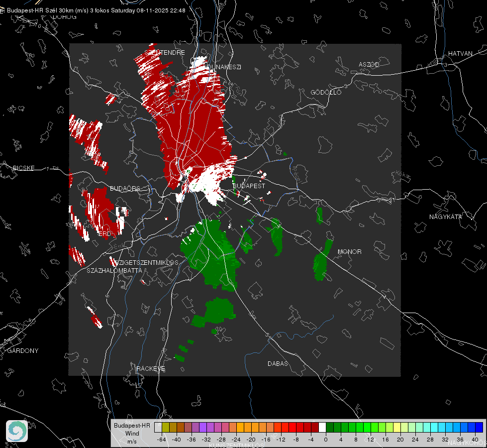Click the GÁRDONY town label
This screenshot has height=448, width=487.
(x=23, y=351)
